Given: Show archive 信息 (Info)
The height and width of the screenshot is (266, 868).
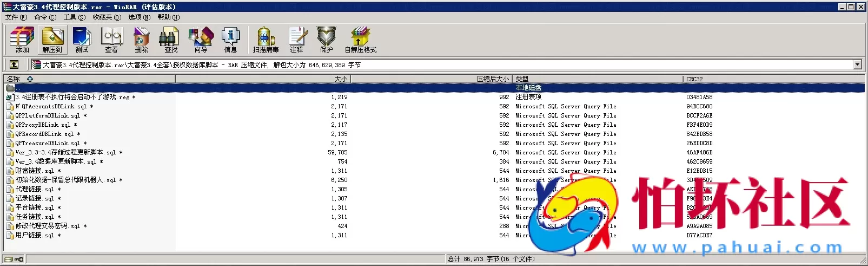Looking at the screenshot, I should click(x=230, y=40).
